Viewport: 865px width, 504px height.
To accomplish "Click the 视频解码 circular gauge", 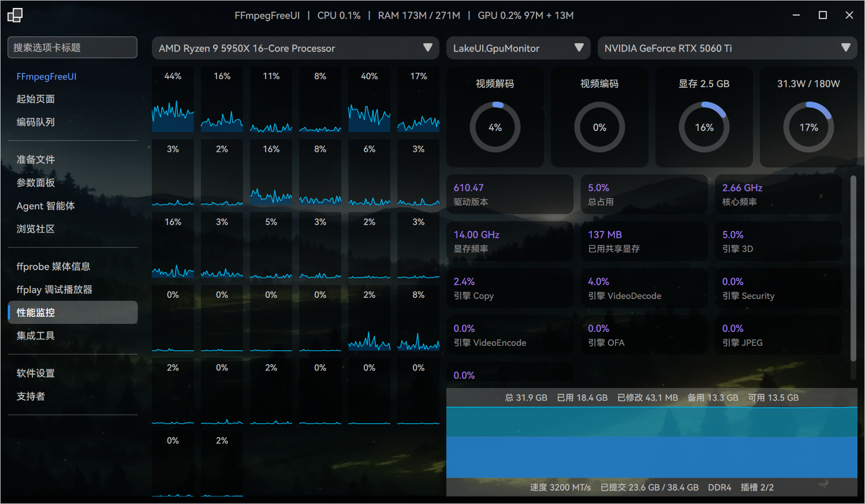I will pos(495,127).
